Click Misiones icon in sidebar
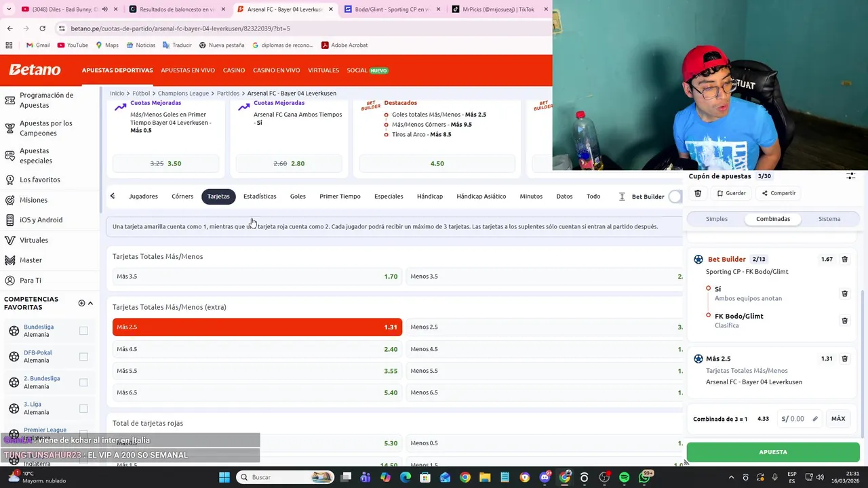868x488 pixels. [x=10, y=200]
